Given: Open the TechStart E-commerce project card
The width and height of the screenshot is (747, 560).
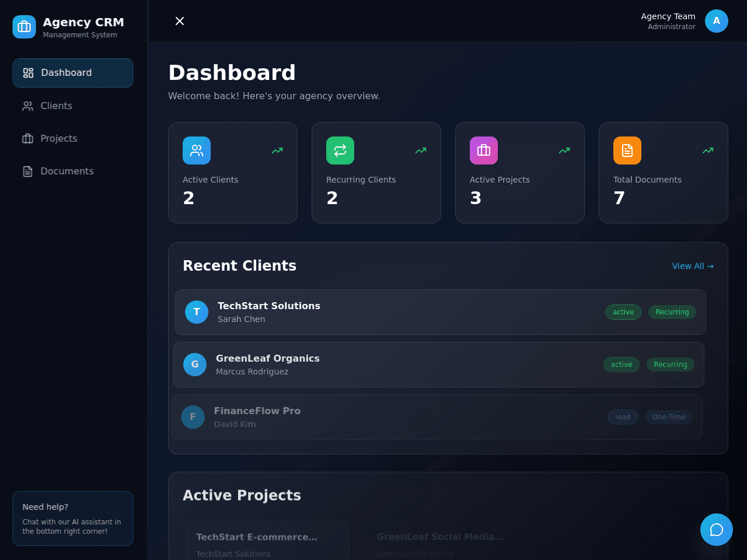Looking at the screenshot, I should pos(268,541).
